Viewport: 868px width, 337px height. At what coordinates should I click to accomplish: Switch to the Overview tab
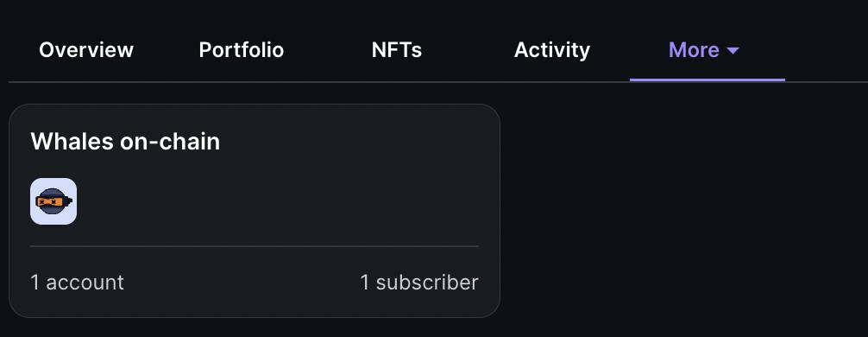(86, 50)
